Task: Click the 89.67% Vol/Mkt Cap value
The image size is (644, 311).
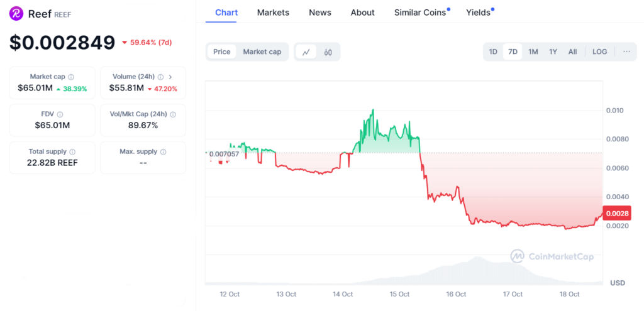Action: pos(143,126)
